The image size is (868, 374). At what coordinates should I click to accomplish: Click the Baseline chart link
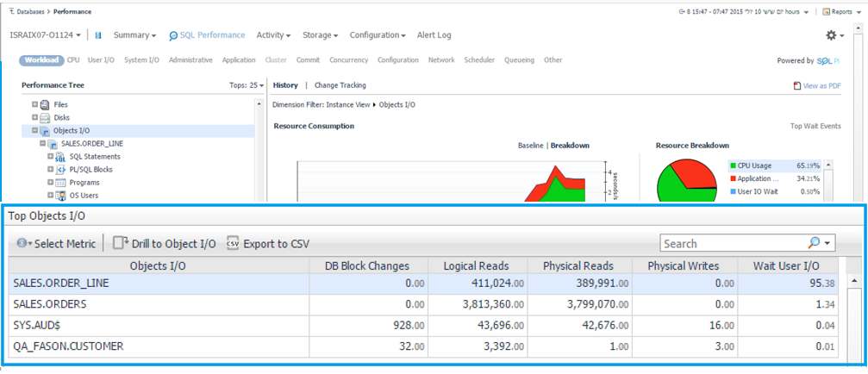[529, 146]
